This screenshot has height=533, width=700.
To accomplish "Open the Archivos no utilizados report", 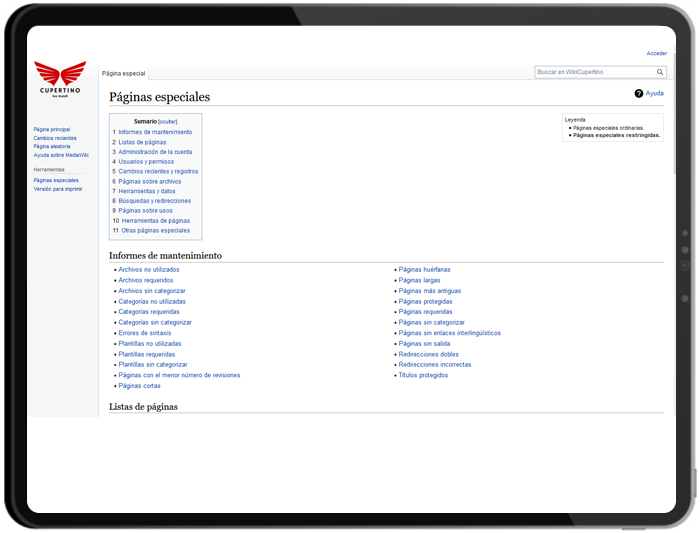I will coord(149,269).
